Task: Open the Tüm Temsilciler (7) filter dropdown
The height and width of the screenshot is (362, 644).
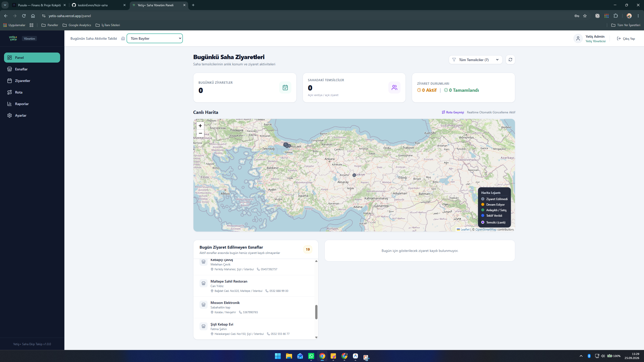Action: coord(475,60)
